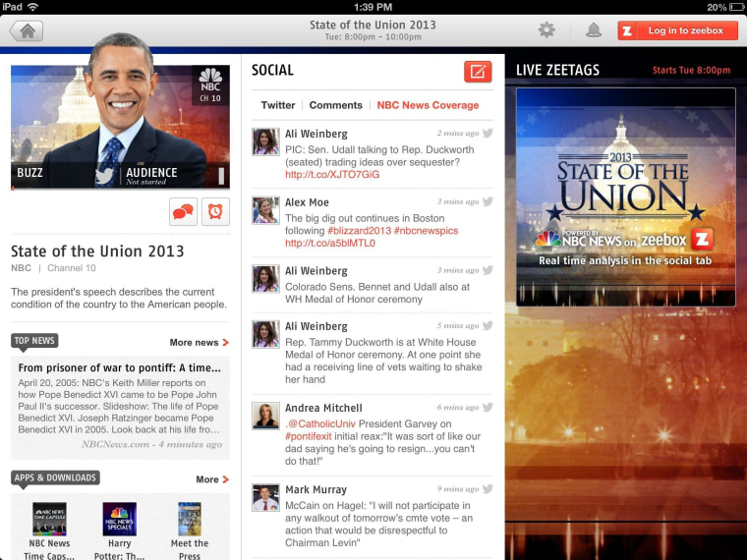Tap Ali Weinberg name on Colorado Sens. tweet

tap(316, 271)
